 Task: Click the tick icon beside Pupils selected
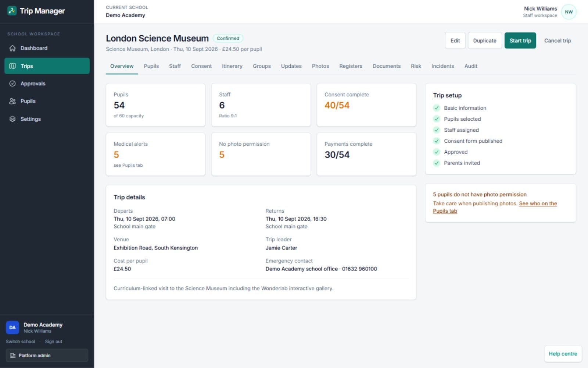click(x=437, y=119)
